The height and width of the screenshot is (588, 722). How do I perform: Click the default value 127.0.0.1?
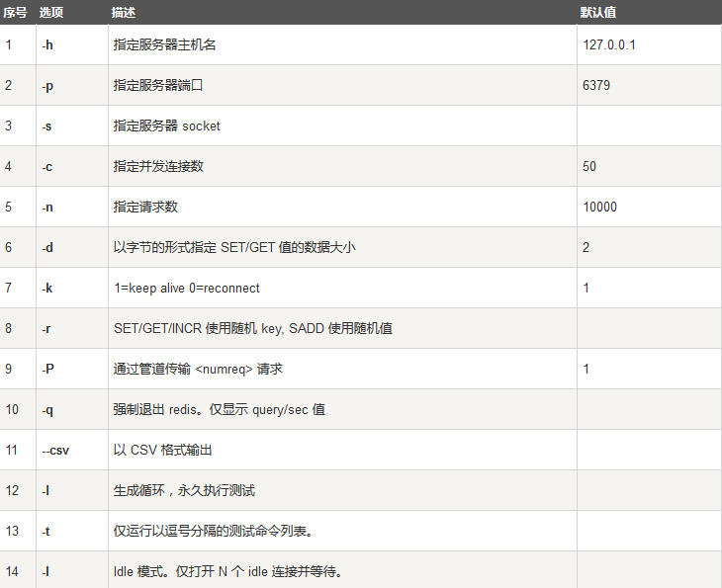(x=608, y=44)
